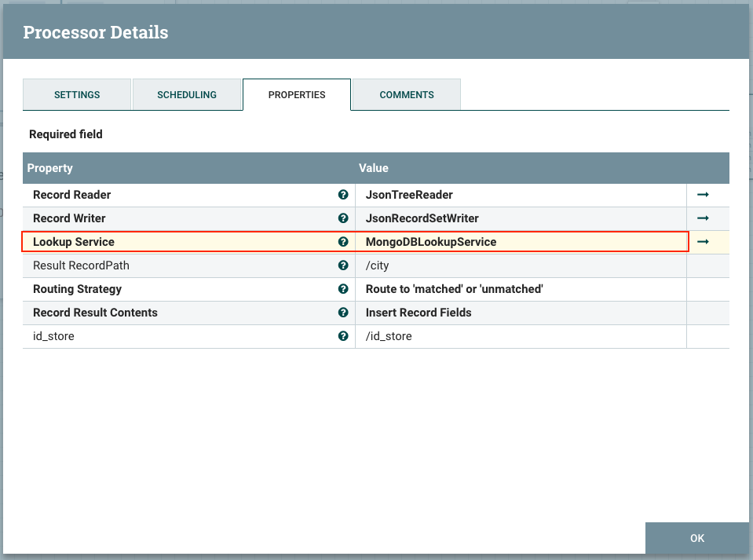The image size is (753, 560).
Task: Show help for id_store property
Action: [x=343, y=335]
